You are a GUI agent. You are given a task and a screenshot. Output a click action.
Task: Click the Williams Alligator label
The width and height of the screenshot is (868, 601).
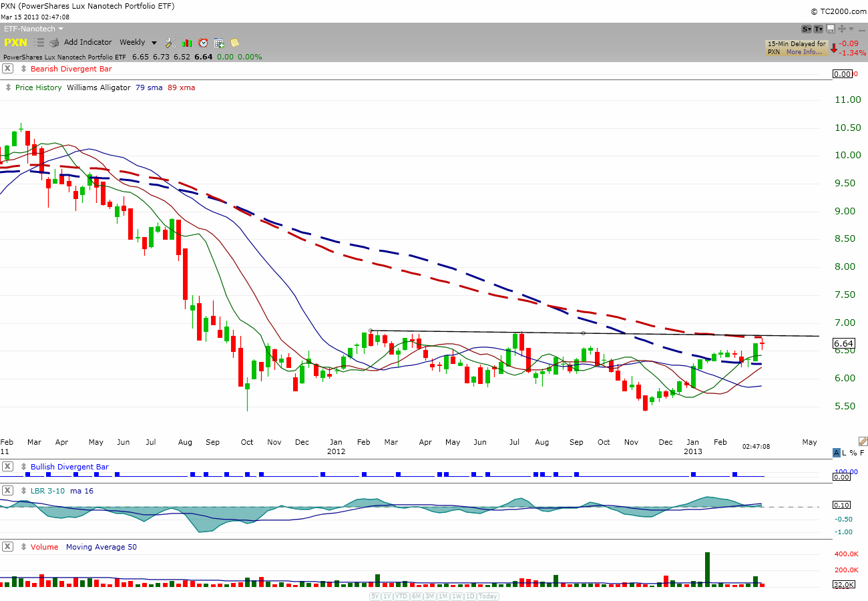[x=99, y=87]
